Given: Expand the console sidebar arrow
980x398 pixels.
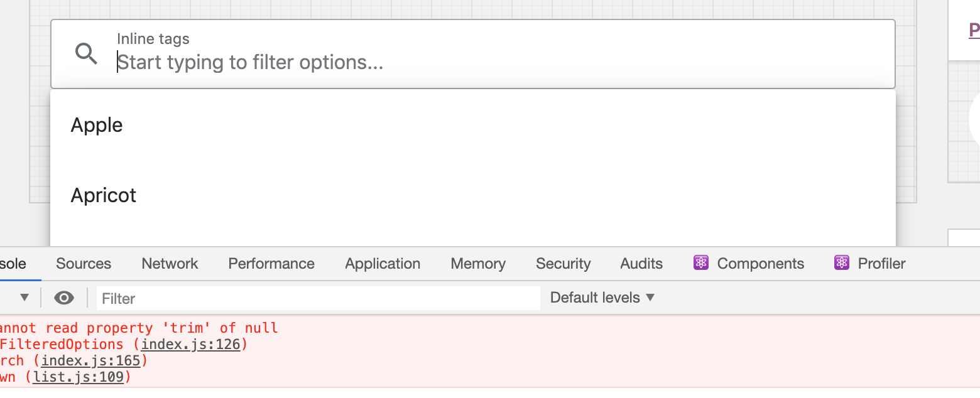Looking at the screenshot, I should click(x=23, y=298).
